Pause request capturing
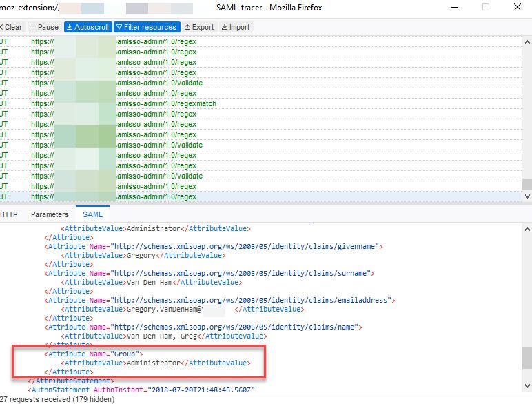532x404 pixels. [44, 27]
